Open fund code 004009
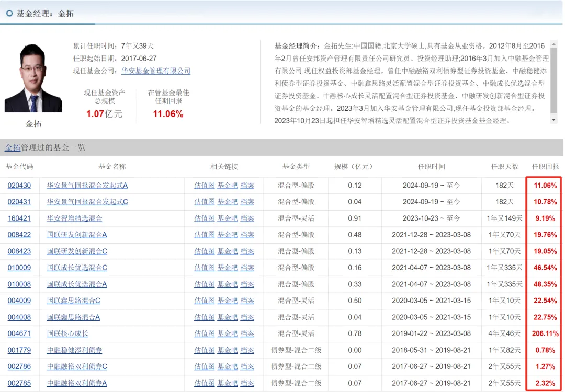565x392 pixels. pos(19,301)
